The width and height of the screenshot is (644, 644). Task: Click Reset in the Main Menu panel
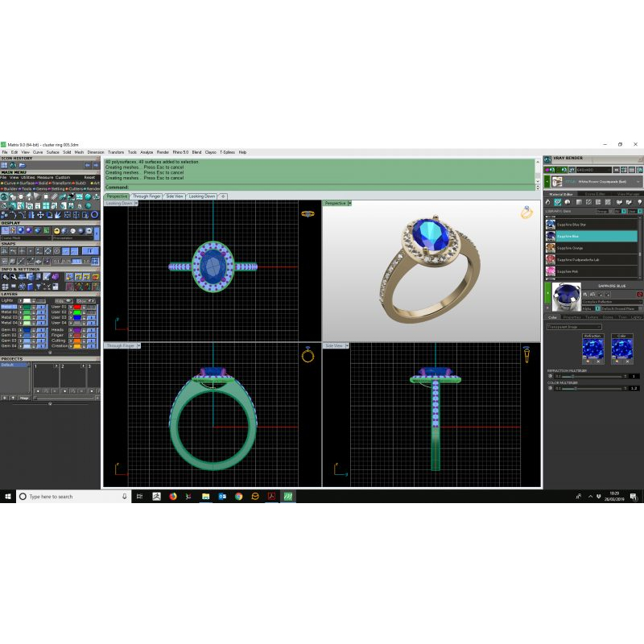pos(89,177)
